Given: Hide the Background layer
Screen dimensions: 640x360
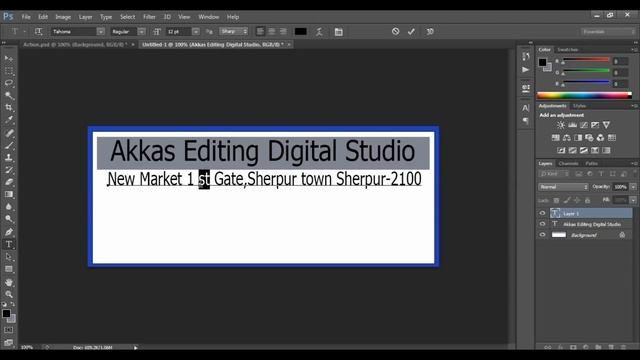Looking at the screenshot, I should coord(542,235).
